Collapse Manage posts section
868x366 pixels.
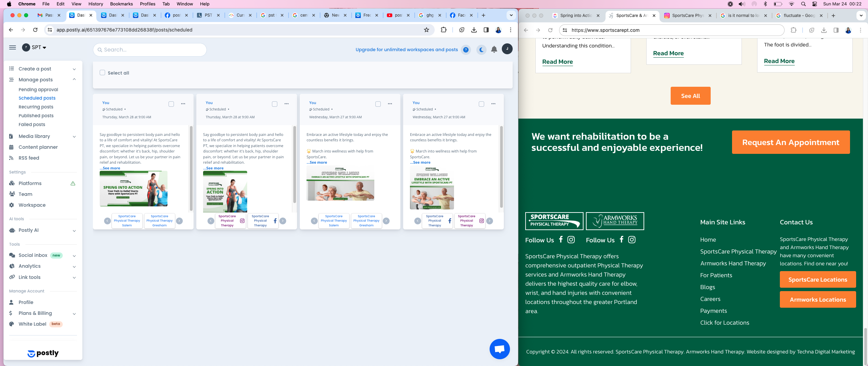tap(42, 80)
